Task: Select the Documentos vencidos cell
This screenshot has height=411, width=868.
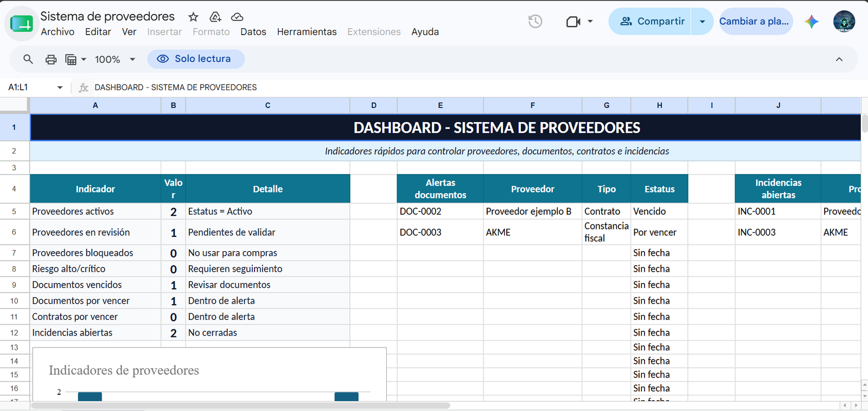Action: point(95,285)
